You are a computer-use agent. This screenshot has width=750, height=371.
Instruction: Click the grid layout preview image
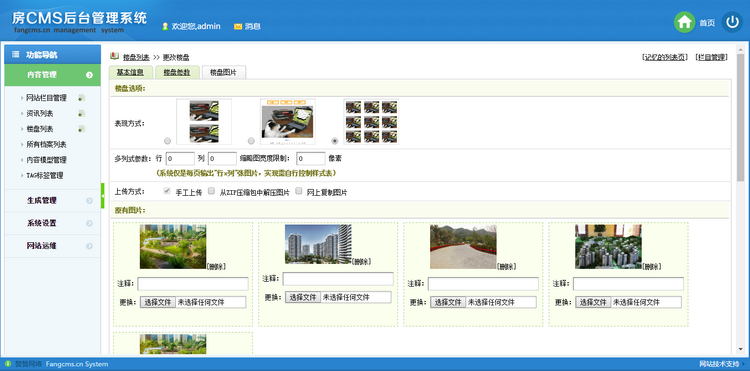click(x=371, y=121)
